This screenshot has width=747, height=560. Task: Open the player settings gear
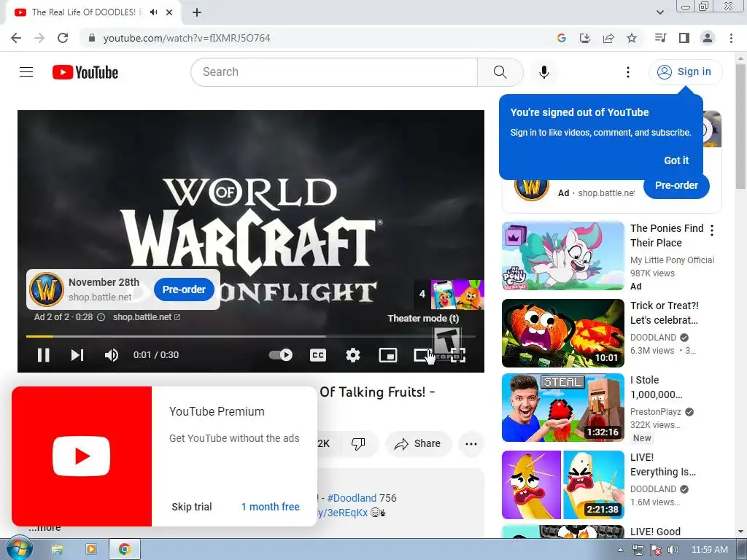tap(353, 355)
